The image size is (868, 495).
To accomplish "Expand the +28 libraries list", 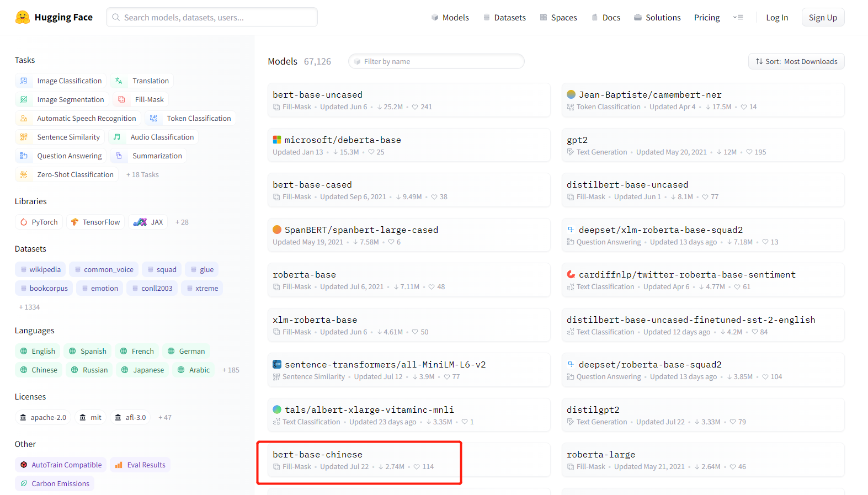I will point(182,222).
